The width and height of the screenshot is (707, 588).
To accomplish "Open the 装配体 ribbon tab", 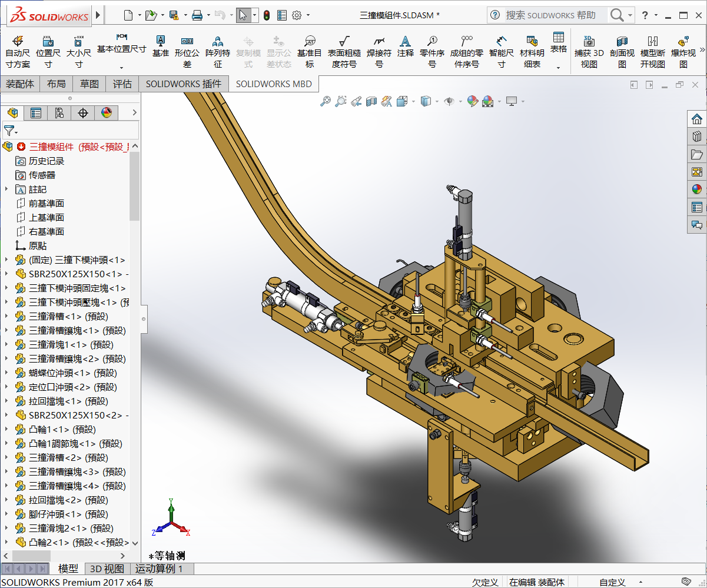I will 20,84.
